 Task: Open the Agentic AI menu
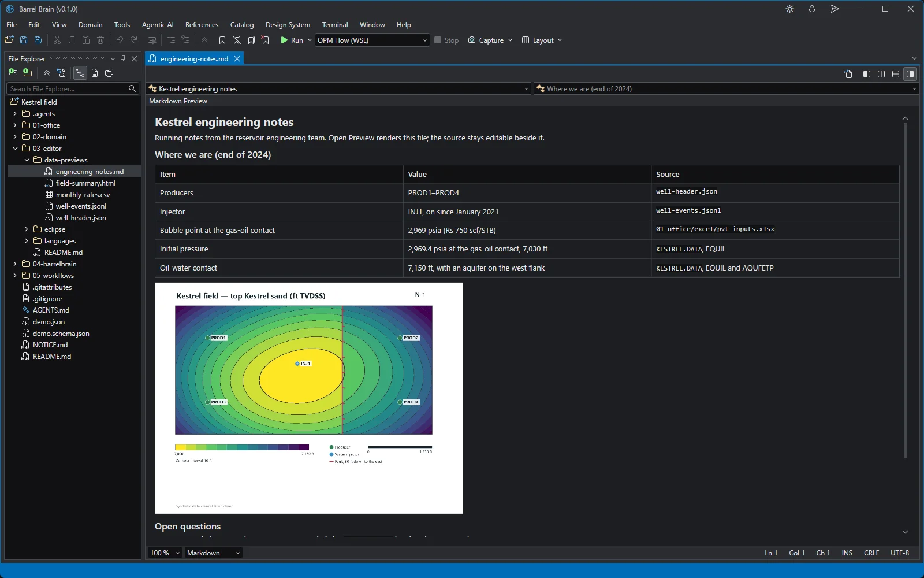158,25
